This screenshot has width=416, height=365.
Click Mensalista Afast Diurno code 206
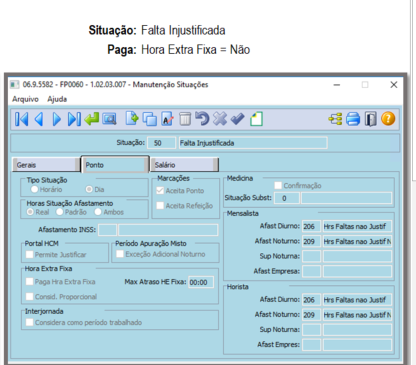pyautogui.click(x=311, y=226)
